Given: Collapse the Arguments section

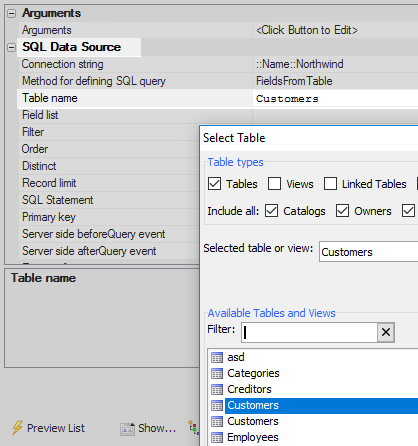Looking at the screenshot, I should pos(11,13).
